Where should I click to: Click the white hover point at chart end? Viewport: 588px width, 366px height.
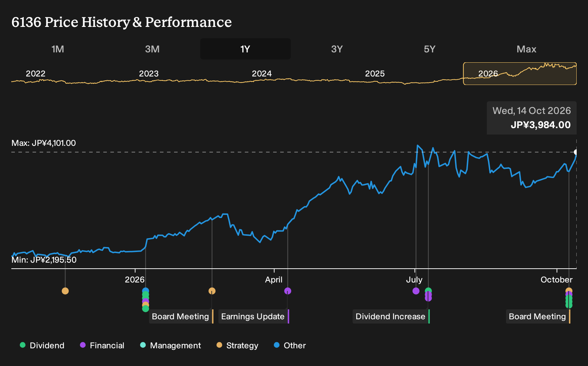576,152
